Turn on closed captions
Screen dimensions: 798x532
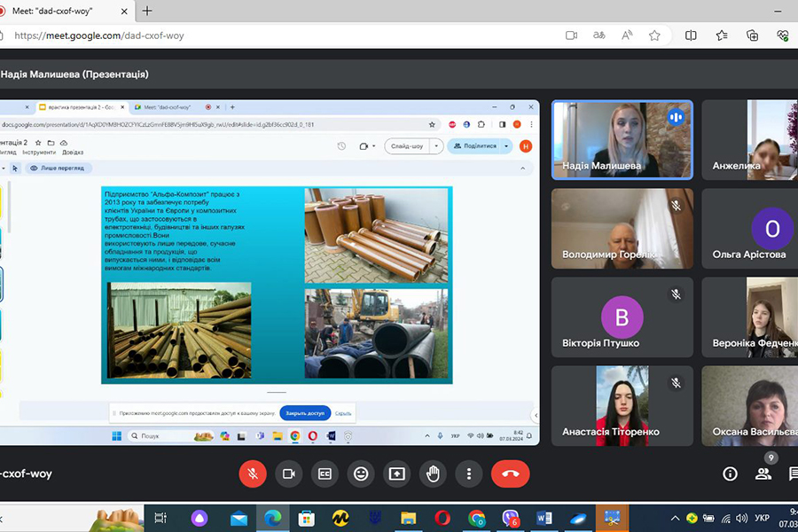point(325,473)
